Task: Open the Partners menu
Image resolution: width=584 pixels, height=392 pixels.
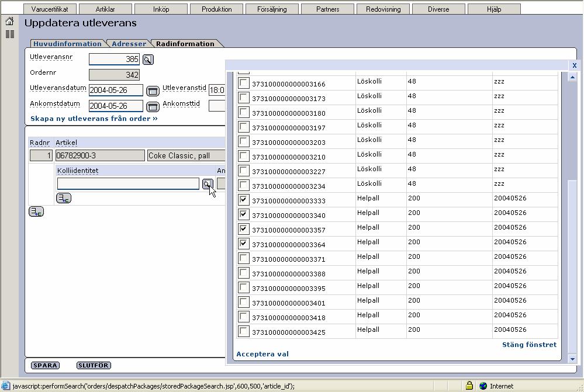Action: click(327, 9)
